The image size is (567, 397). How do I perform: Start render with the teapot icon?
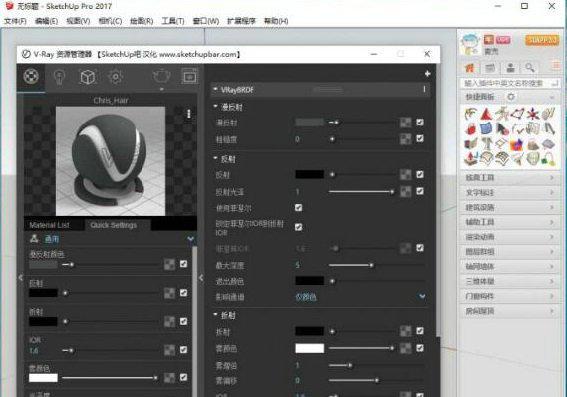161,76
